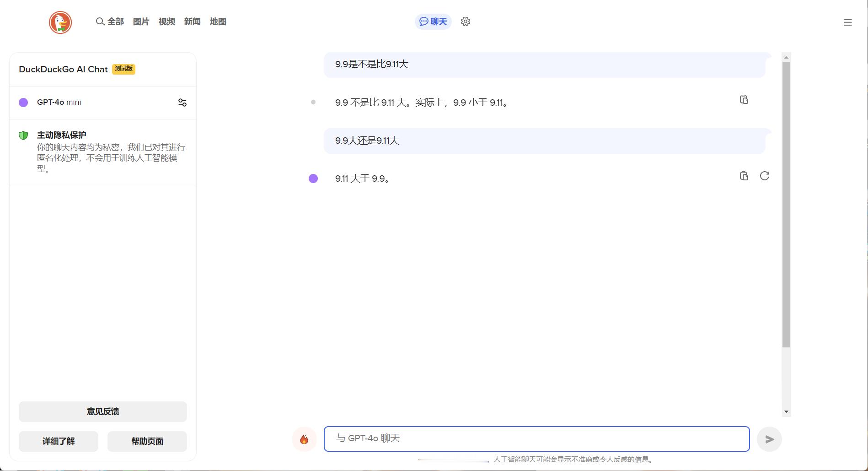Switch to the 视频 tab
Viewport: 868px width, 471px height.
[167, 22]
